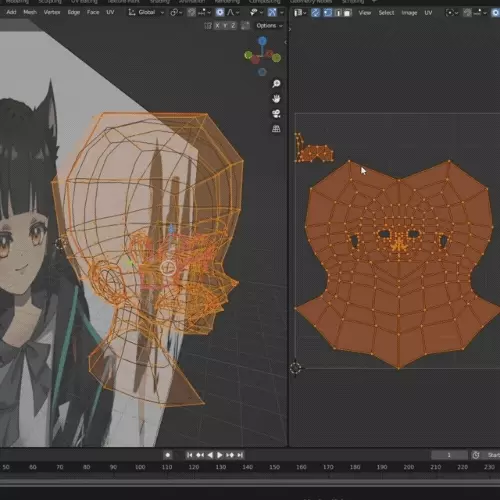The height and width of the screenshot is (500, 500).
Task: Open the Mesh menu
Action: click(30, 12)
